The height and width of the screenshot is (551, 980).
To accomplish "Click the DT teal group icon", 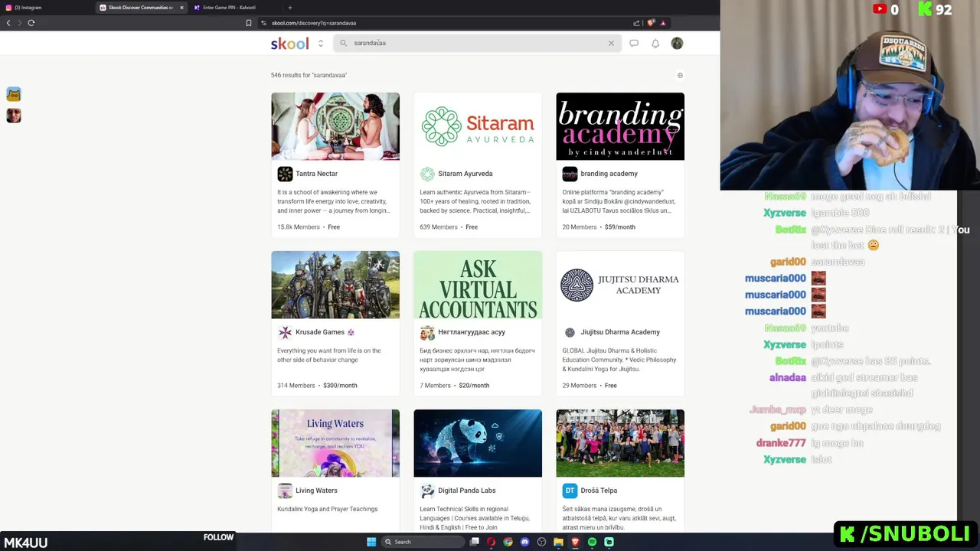I will pos(570,491).
